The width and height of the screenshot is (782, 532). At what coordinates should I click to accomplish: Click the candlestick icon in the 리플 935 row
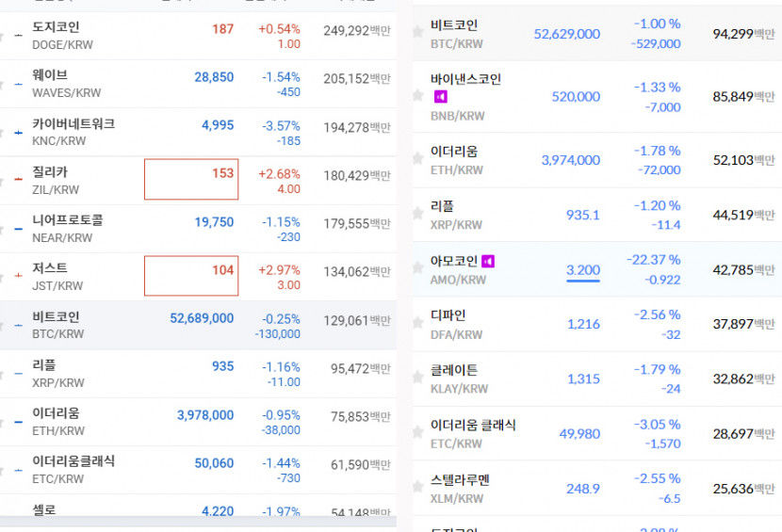click(19, 374)
